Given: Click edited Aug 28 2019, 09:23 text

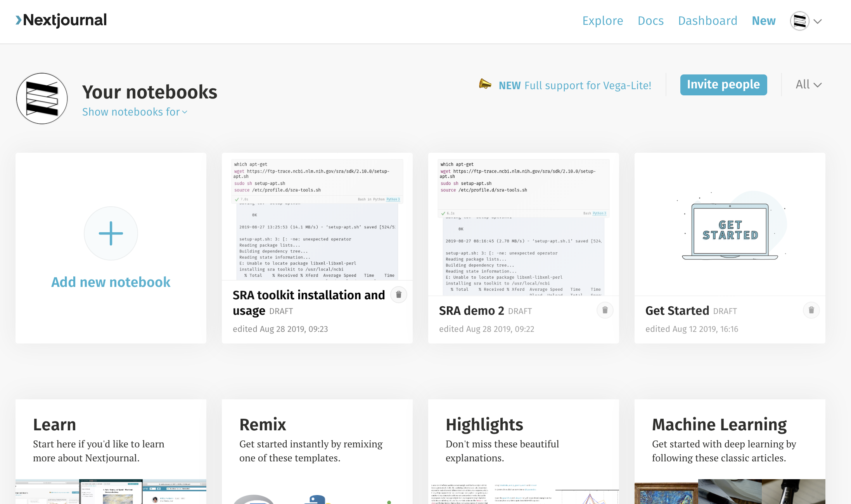Looking at the screenshot, I should 280,329.
